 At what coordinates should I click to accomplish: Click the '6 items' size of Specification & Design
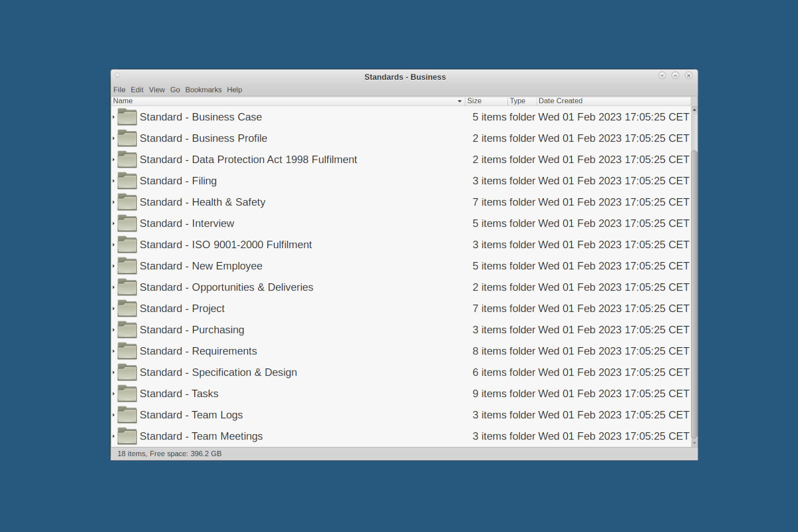[x=489, y=372]
